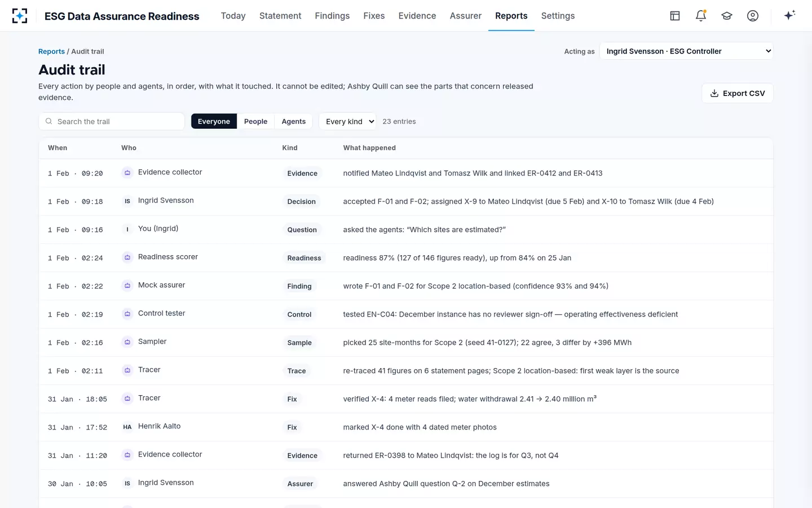Viewport: 812px width, 508px height.
Task: Click 'answered Ashby Quill question Q-2' entry
Action: [x=446, y=484]
